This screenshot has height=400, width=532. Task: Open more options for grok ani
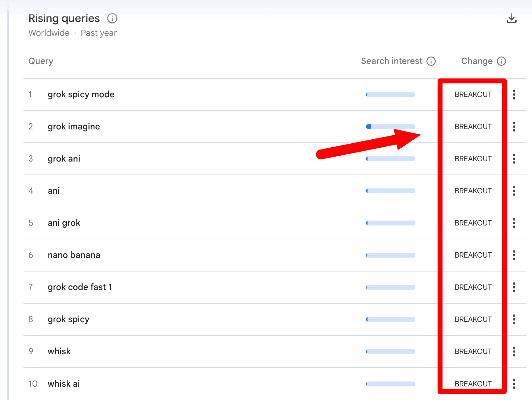(x=514, y=159)
